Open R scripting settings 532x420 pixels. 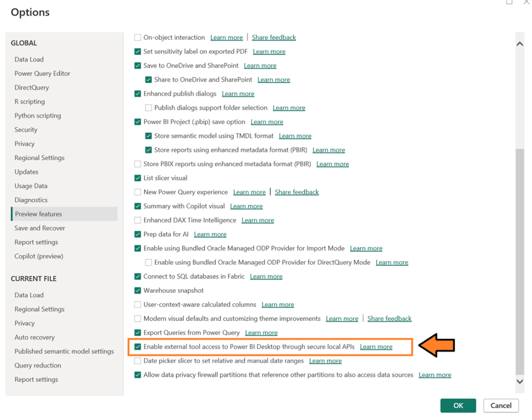click(x=30, y=101)
